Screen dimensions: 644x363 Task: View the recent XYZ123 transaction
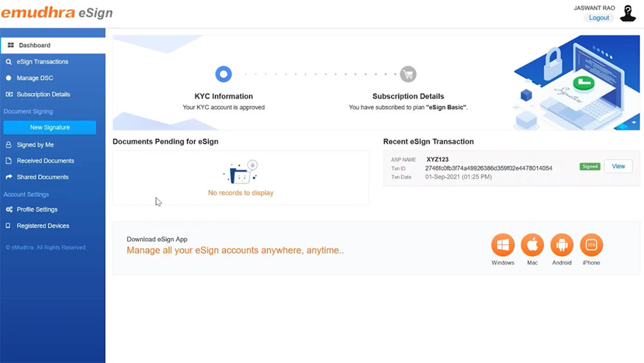[x=618, y=166]
